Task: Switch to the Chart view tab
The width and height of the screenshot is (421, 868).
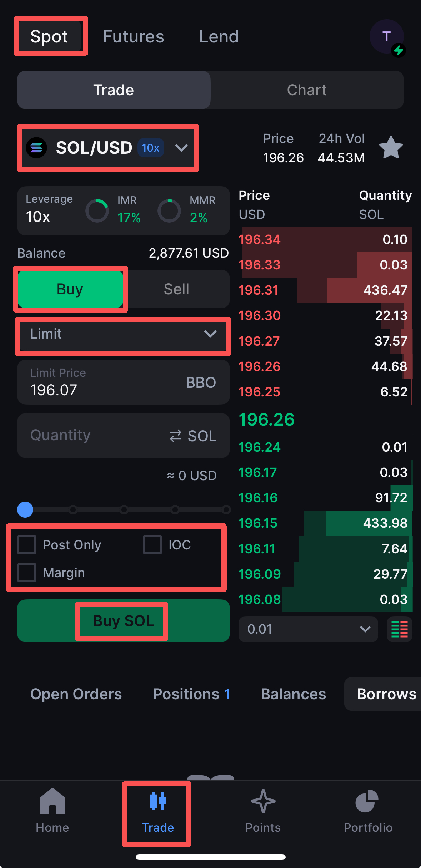Action: pos(307,90)
